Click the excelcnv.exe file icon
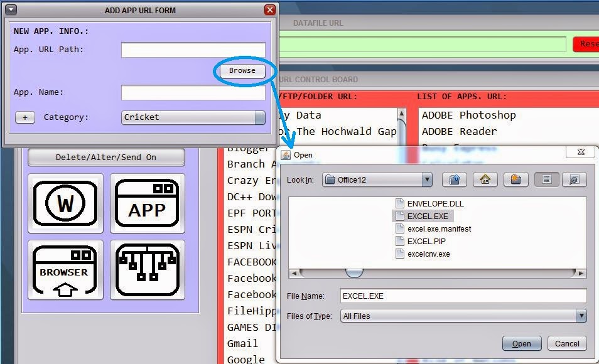599x364 pixels. point(399,254)
